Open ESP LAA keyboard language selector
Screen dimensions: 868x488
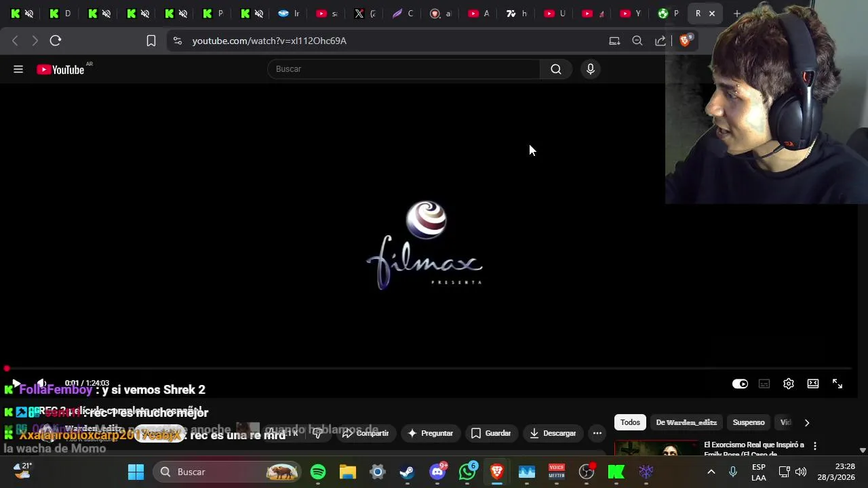pyautogui.click(x=759, y=472)
